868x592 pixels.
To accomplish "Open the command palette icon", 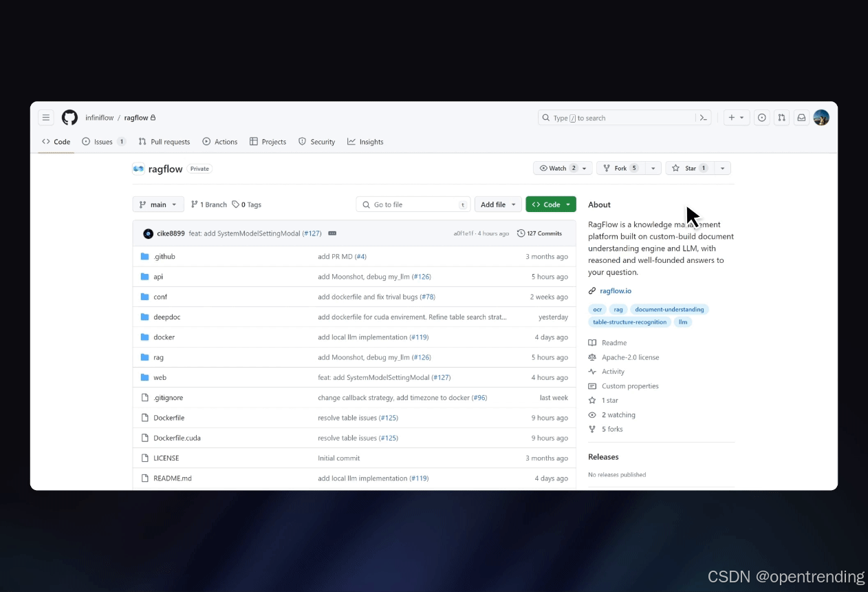I will pyautogui.click(x=704, y=118).
